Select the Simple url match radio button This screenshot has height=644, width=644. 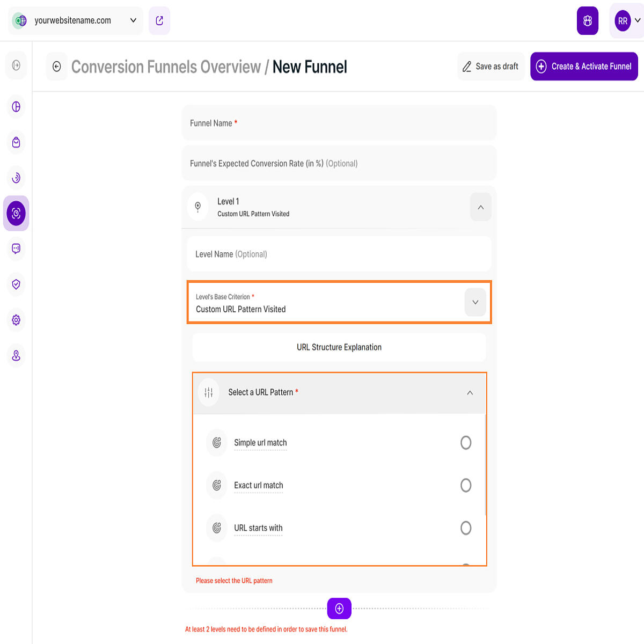tap(466, 443)
